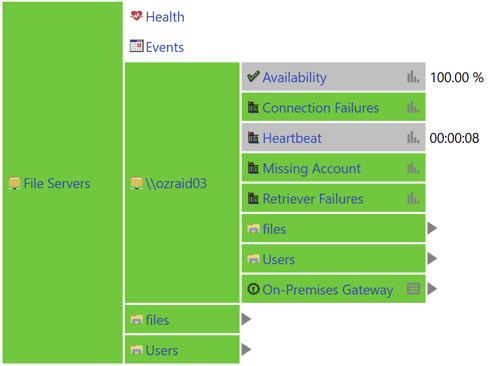Expand the On-Premises Gateway arrow
Screen dimensions: 500x366
432,289
